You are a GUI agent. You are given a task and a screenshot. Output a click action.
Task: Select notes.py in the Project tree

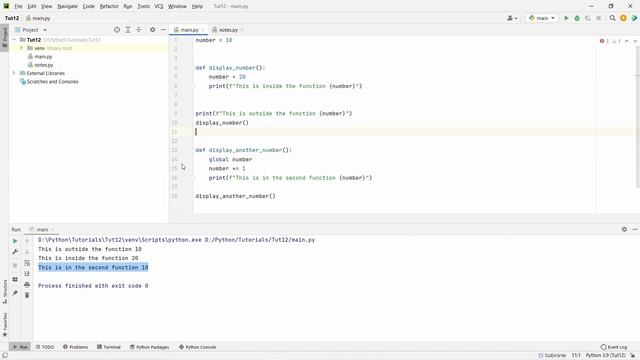point(44,65)
